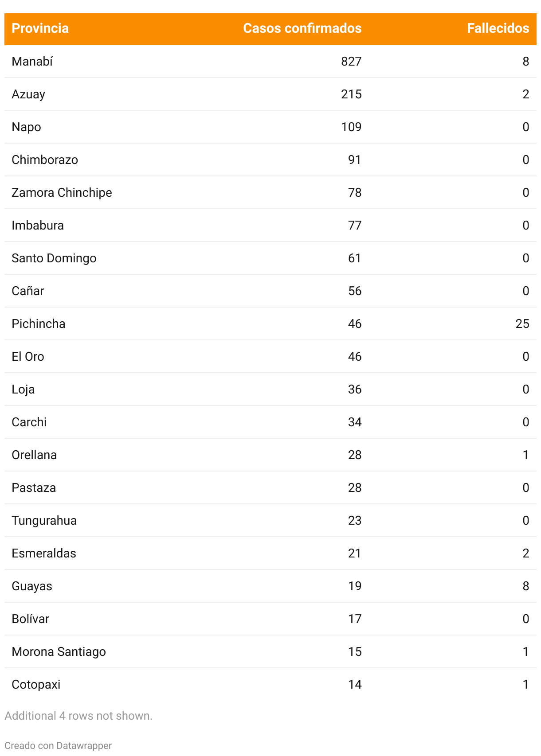Click the Provincia column header
Screen dimensions: 541x756
click(x=40, y=28)
